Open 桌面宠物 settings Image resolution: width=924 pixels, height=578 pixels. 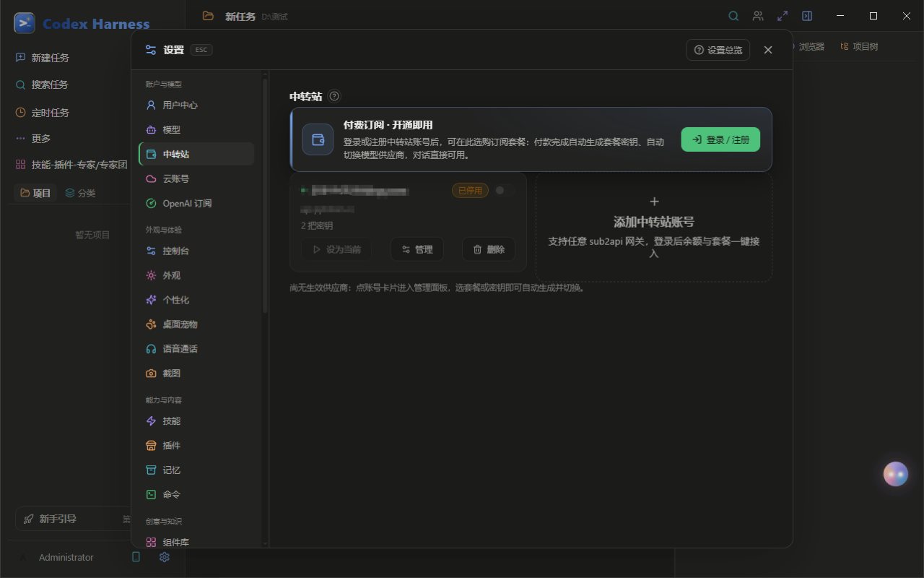pos(196,324)
